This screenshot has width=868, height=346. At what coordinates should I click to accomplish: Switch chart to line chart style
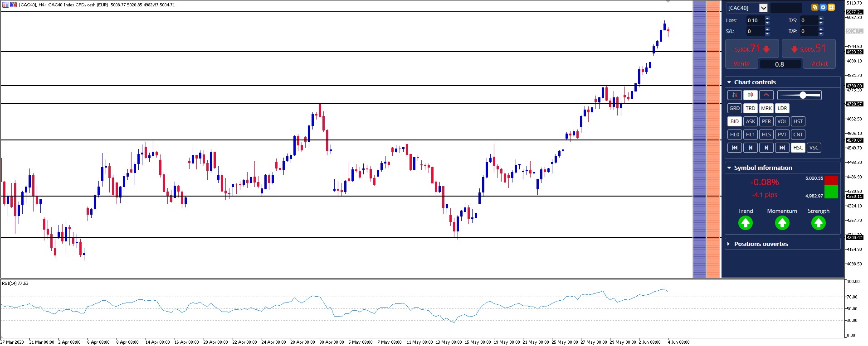[x=766, y=95]
